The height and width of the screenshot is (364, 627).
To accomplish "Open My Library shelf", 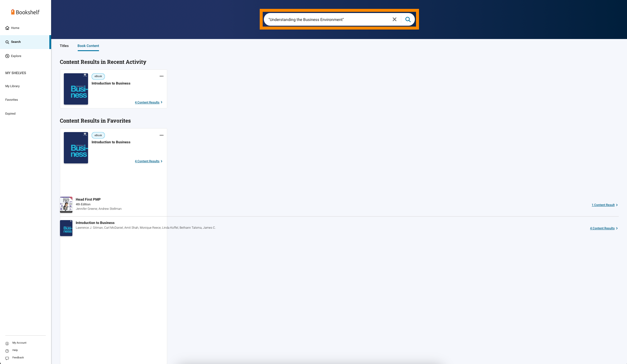I will [12, 86].
